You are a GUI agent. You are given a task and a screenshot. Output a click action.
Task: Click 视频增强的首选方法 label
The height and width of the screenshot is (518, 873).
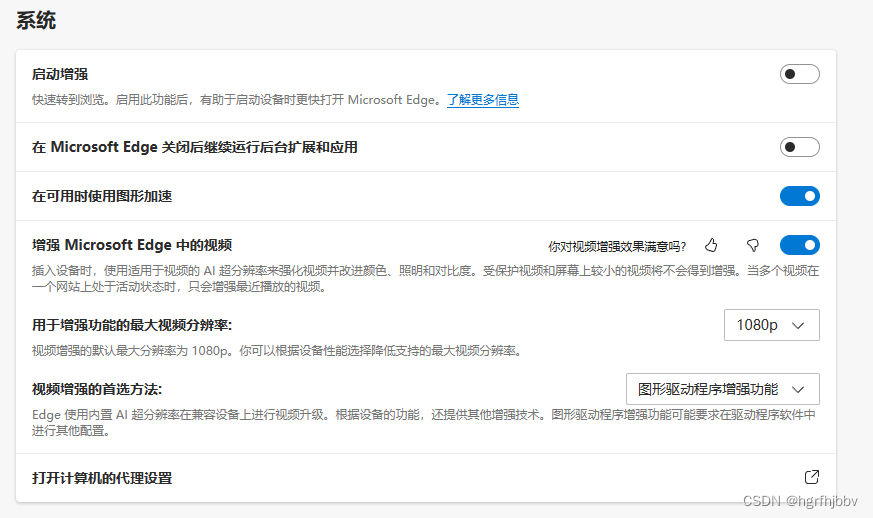coord(97,389)
